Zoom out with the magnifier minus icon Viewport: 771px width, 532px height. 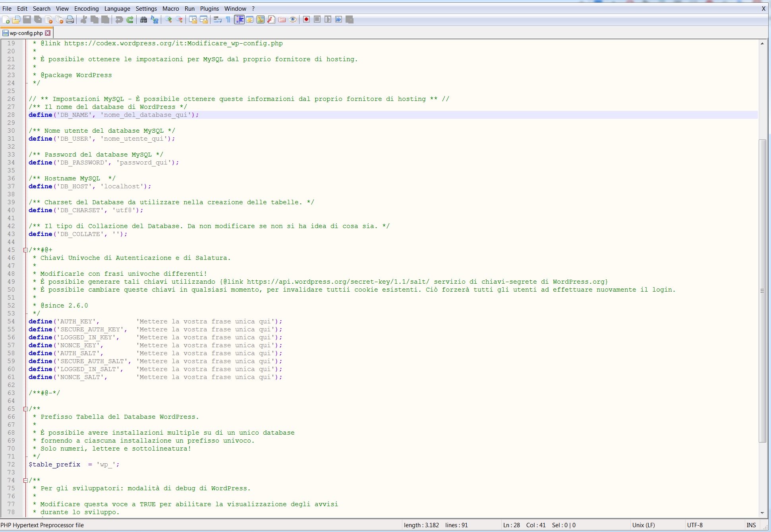179,19
